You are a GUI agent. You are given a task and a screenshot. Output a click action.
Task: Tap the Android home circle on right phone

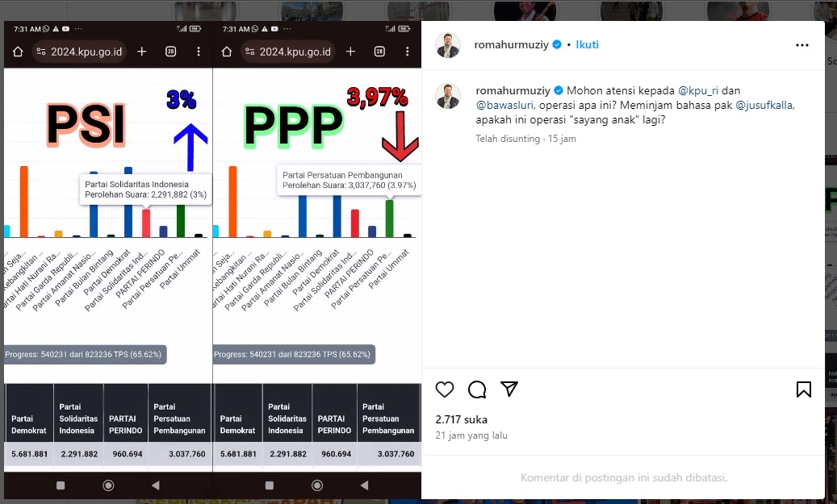coord(317,485)
